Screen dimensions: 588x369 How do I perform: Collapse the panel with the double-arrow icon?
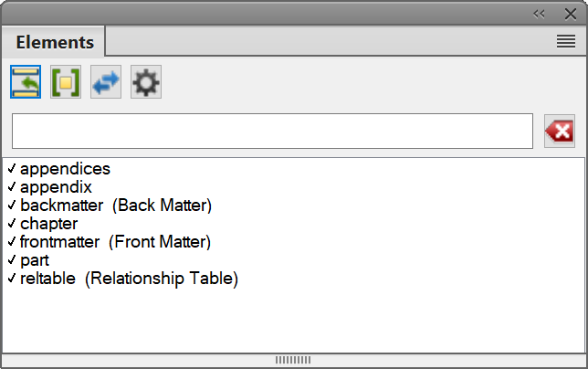click(x=539, y=13)
